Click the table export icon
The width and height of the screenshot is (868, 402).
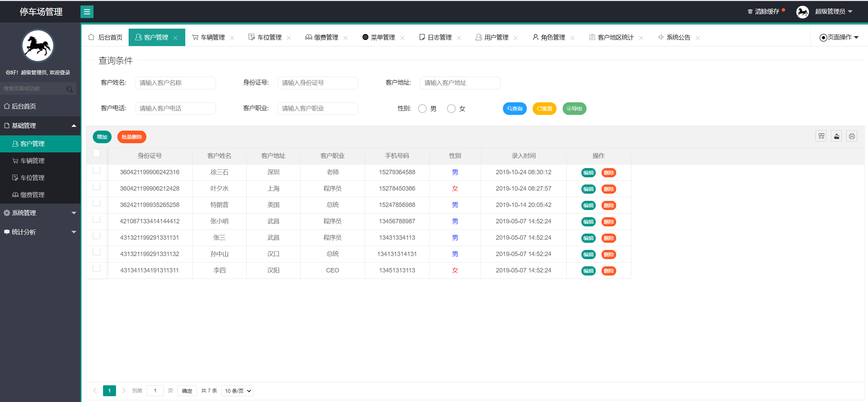(837, 136)
